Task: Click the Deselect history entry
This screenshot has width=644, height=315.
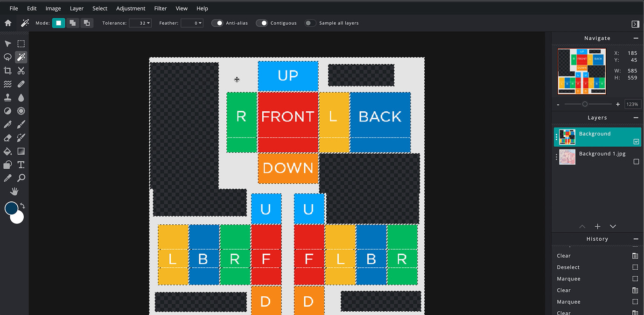Action: tap(568, 267)
